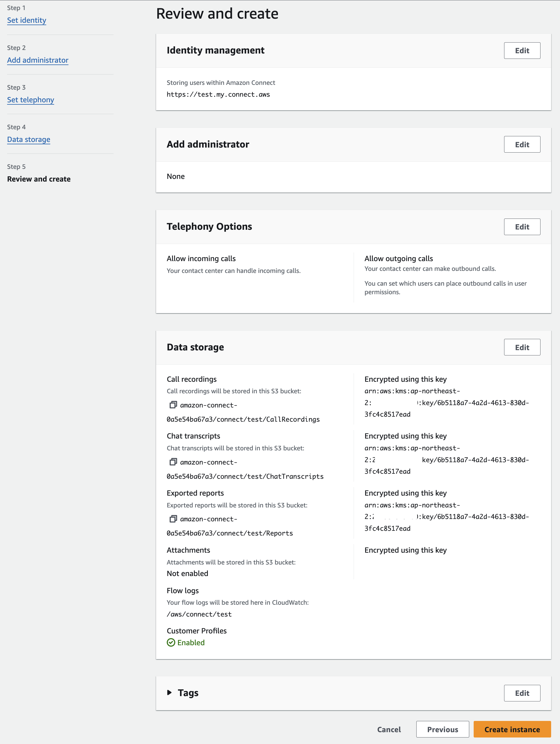The width and height of the screenshot is (560, 744).
Task: Edit the Telephony Options section
Action: click(x=522, y=227)
